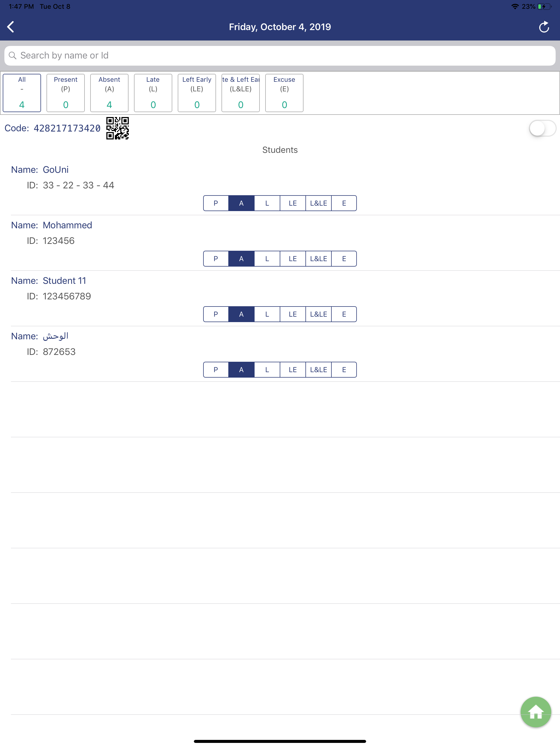560x747 pixels.
Task: Mark Student 11 as Present (P)
Action: (216, 314)
